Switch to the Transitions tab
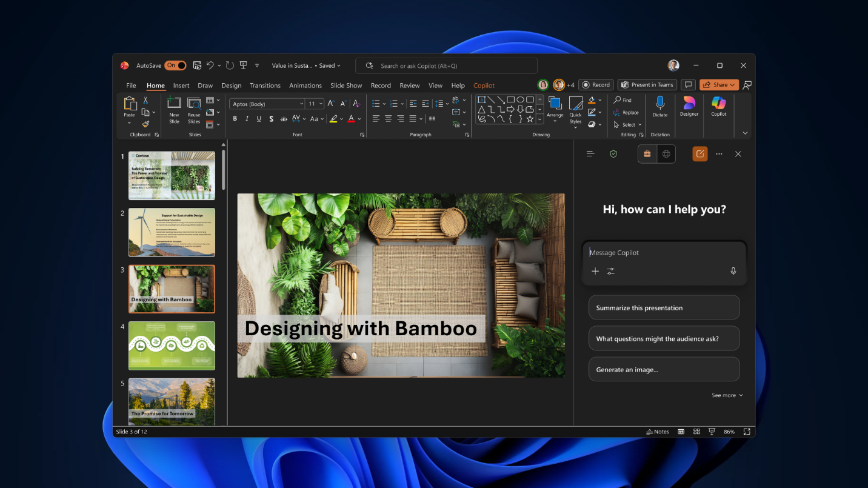The image size is (868, 488). click(265, 85)
